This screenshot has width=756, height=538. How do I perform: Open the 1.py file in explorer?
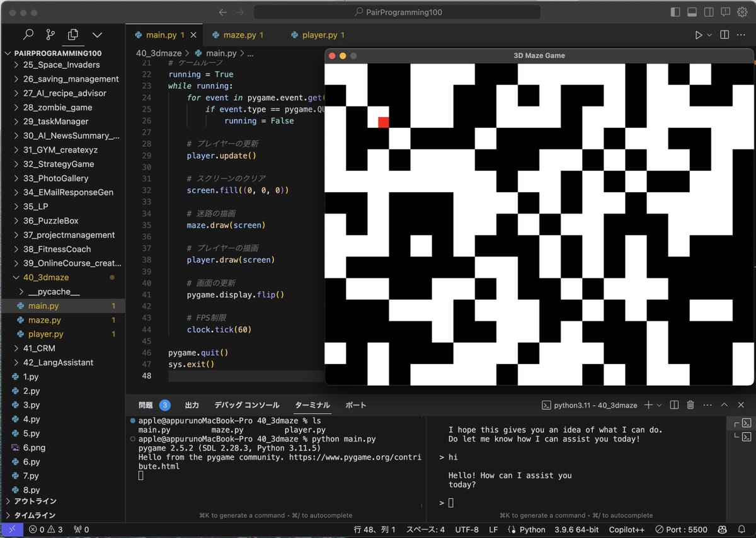pyautogui.click(x=31, y=377)
